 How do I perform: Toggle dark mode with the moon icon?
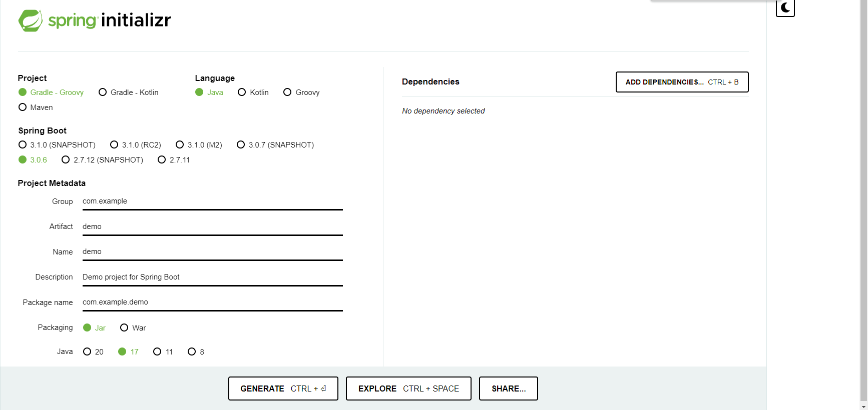click(x=785, y=8)
